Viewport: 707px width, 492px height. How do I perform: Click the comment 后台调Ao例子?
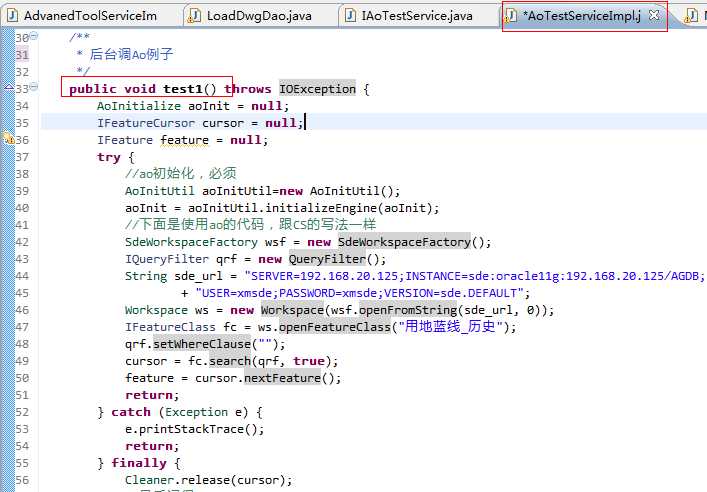click(131, 54)
